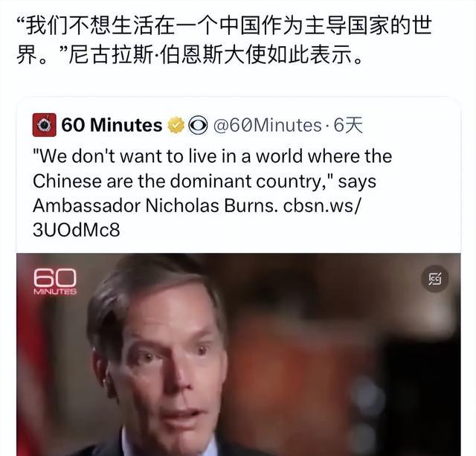This screenshot has width=476, height=456.
Task: Open the 6天 timestamp of the quoted post
Action: click(x=348, y=125)
